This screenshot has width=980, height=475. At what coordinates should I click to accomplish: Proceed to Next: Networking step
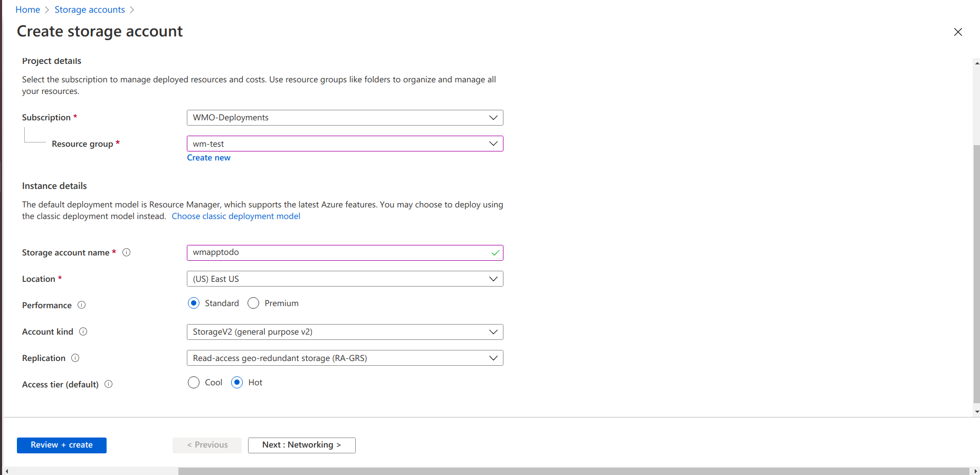(301, 445)
